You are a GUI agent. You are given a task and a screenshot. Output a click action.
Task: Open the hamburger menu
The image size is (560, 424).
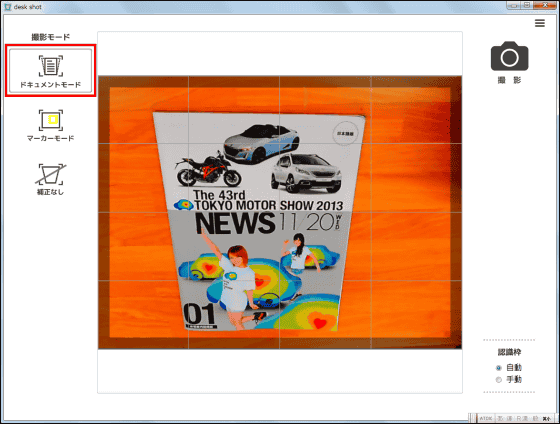click(540, 23)
